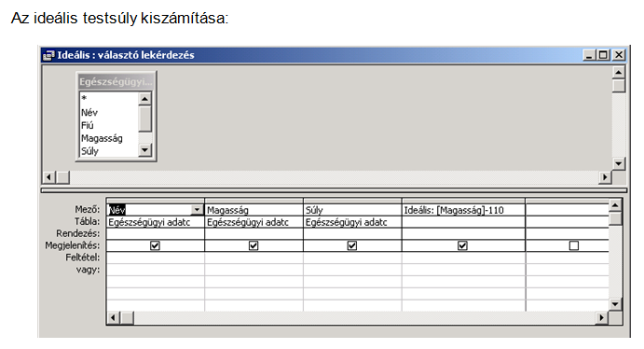Uncheck Megjelenítés for the Ideális calculated column
Screen dimensions: 644x349
point(462,245)
